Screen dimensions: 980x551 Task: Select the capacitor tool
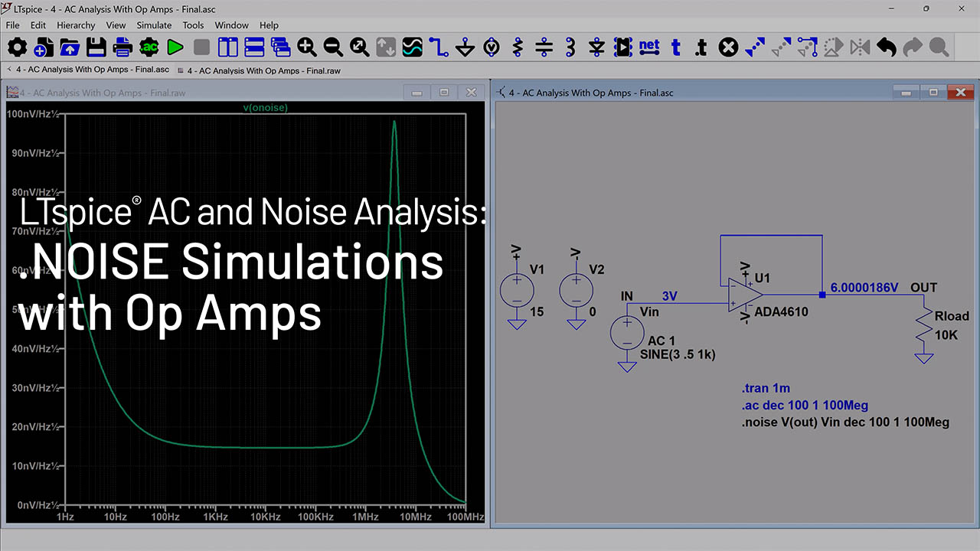pyautogui.click(x=544, y=47)
